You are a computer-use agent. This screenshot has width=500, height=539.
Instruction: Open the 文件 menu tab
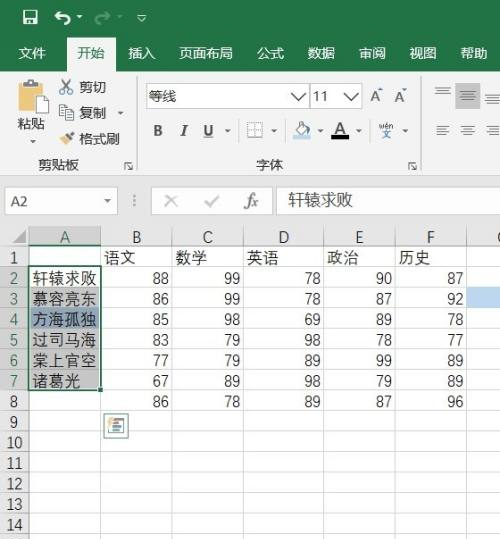[x=32, y=53]
